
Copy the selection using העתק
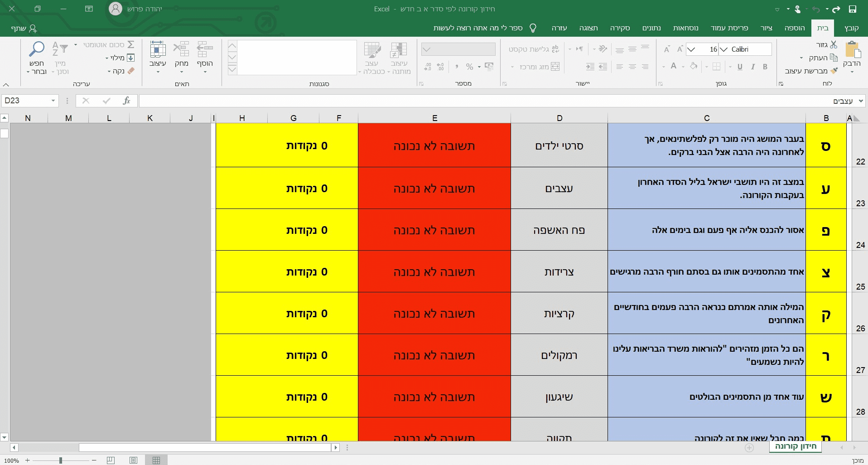point(824,58)
